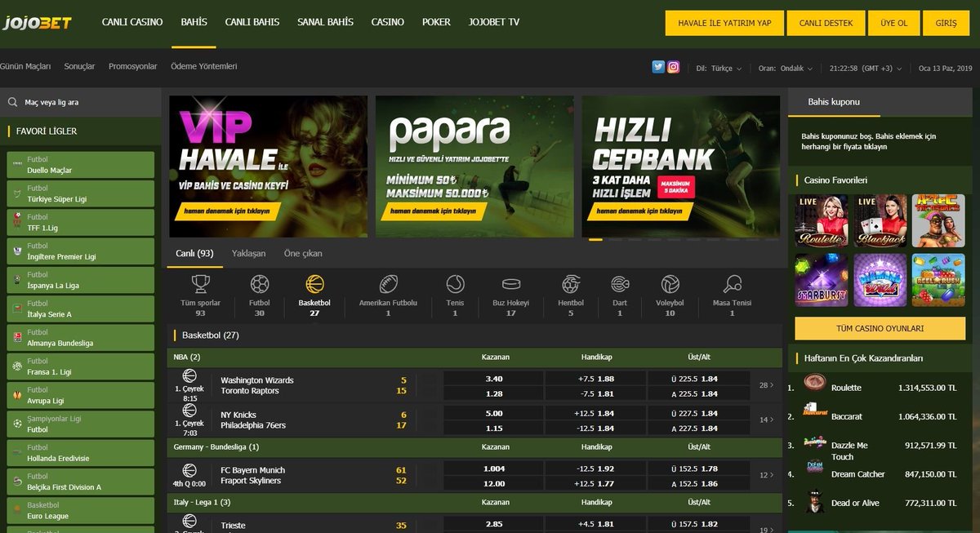This screenshot has height=533, width=980.
Task: Open İspanya La Liga favorite league
Action: coord(80,280)
